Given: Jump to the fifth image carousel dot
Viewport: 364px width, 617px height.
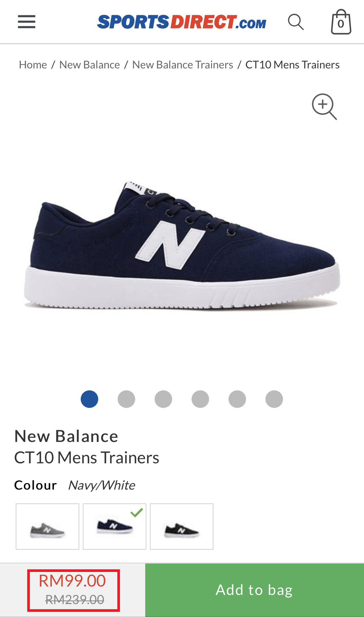Looking at the screenshot, I should coord(237,399).
